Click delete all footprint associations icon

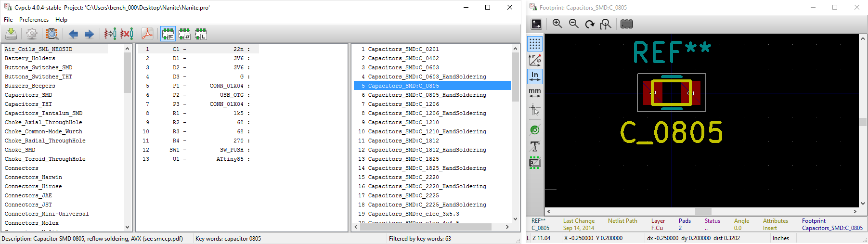pyautogui.click(x=127, y=34)
